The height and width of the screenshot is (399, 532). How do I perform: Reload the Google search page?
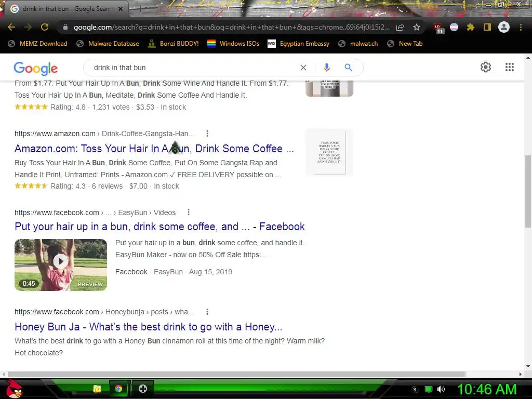coord(45,27)
